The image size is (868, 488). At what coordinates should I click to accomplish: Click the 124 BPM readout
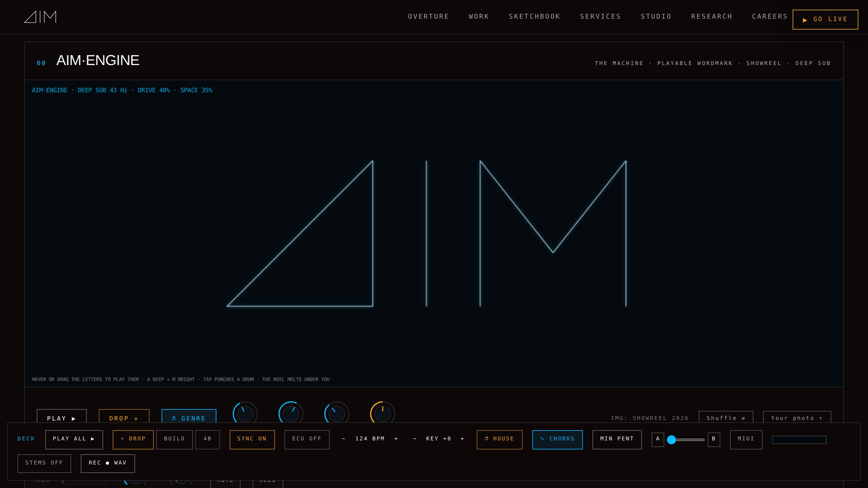[370, 439]
